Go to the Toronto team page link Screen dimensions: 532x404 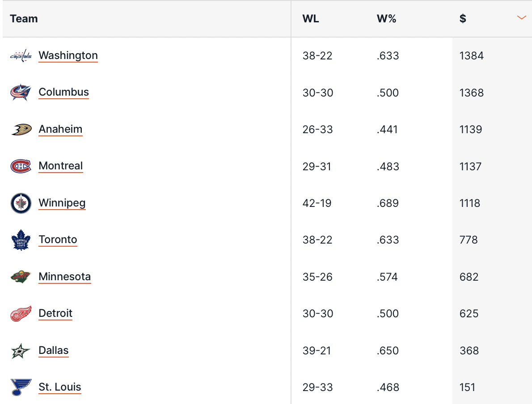click(x=58, y=240)
